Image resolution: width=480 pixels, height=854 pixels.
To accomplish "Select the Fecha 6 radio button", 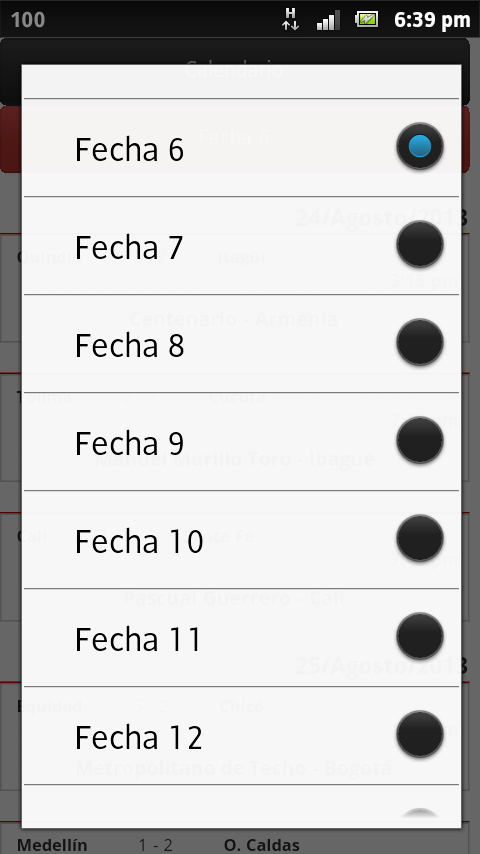I will coord(420,147).
